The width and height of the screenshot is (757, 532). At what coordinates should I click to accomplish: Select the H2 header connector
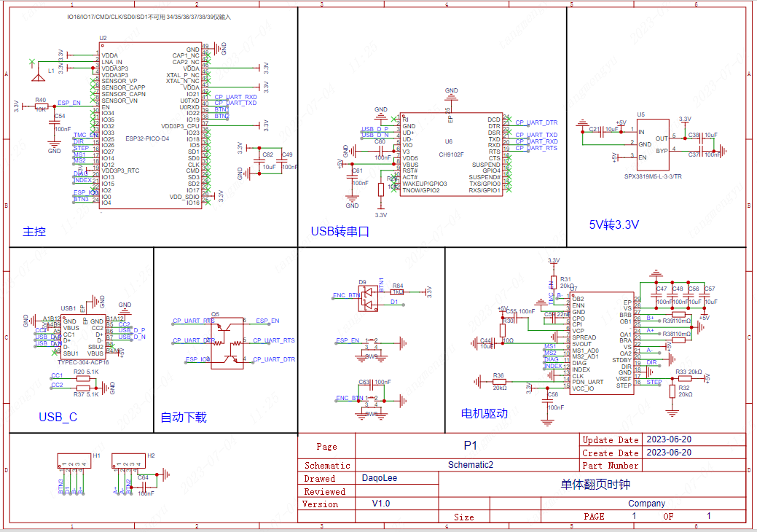tap(128, 463)
